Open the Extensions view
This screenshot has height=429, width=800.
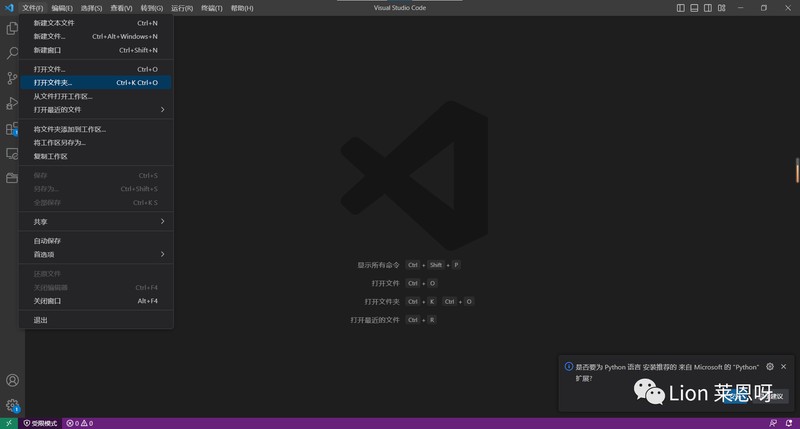12,129
